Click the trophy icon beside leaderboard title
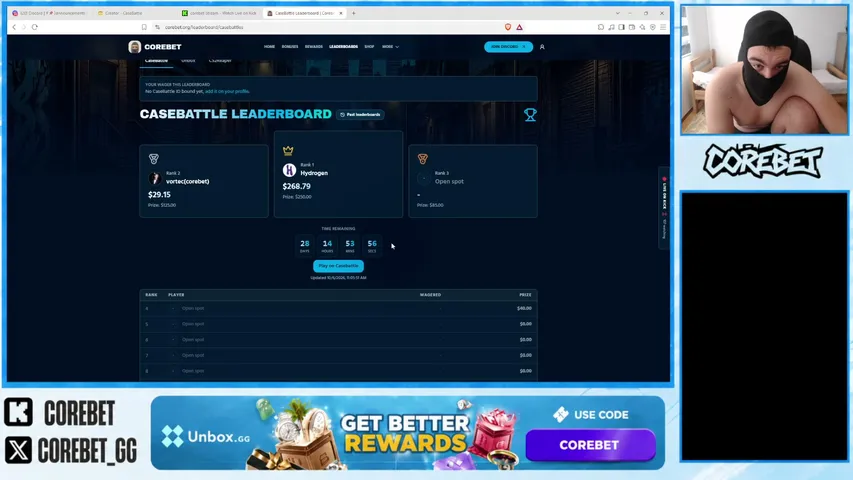 (x=530, y=115)
